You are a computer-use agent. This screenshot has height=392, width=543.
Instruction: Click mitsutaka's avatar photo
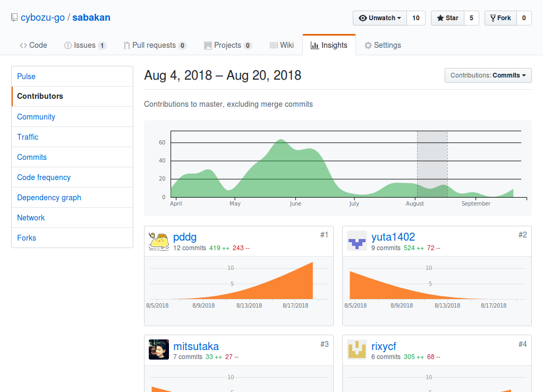click(x=159, y=350)
